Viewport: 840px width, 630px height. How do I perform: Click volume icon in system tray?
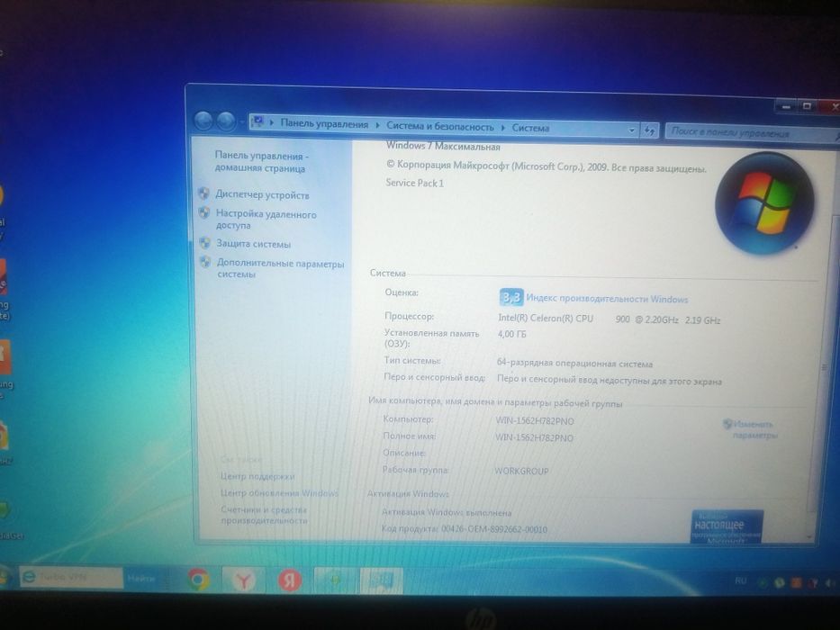[831, 583]
